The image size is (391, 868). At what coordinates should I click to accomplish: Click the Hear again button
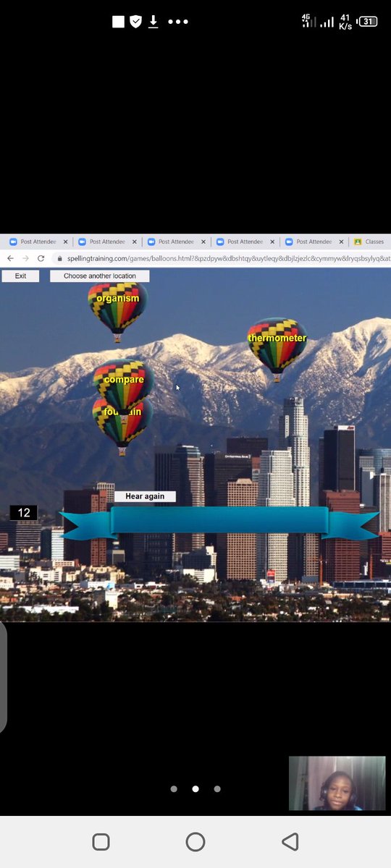point(145,496)
